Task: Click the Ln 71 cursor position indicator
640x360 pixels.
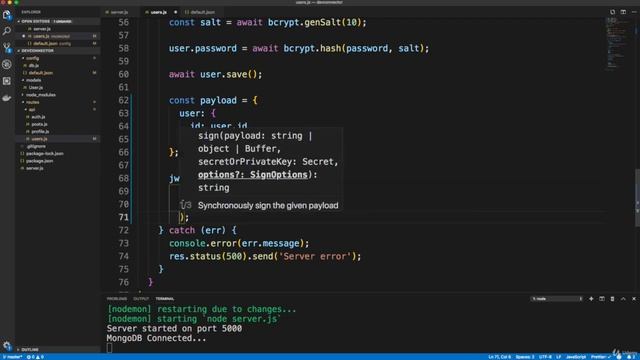Action: pyautogui.click(x=500, y=357)
